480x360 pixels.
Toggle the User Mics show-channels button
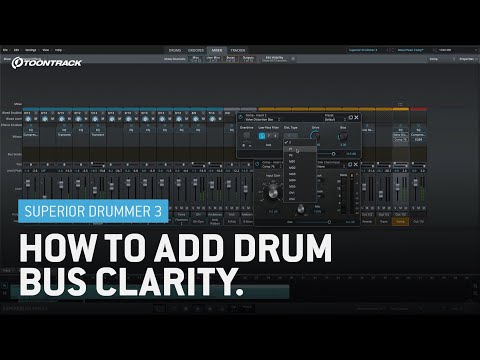coord(213,59)
